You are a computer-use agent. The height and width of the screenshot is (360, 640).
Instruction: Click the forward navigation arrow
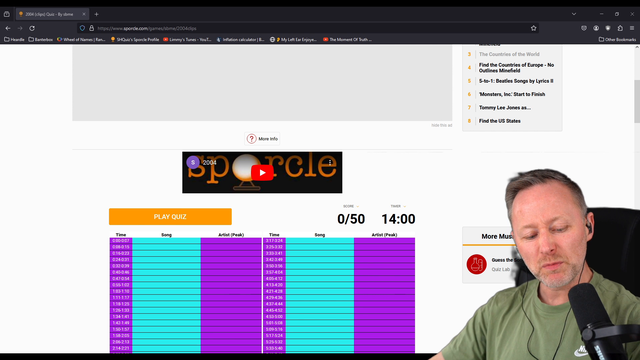[x=20, y=28]
